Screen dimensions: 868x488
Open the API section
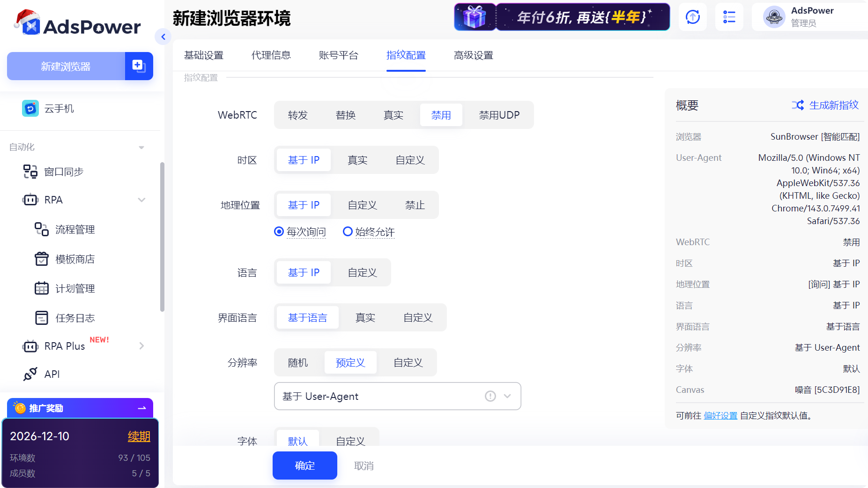[x=52, y=374]
